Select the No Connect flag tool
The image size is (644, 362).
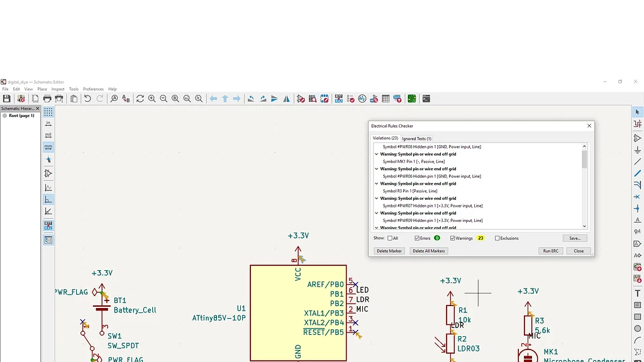pos(636,197)
